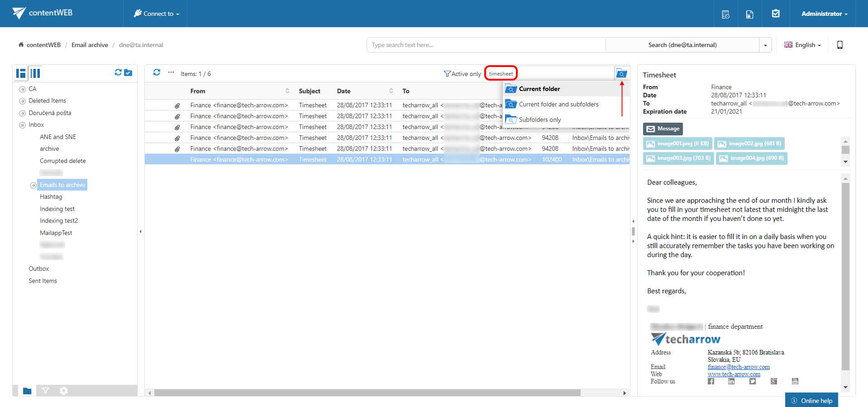Refresh the email list
The width and height of the screenshot is (868, 407).
click(157, 72)
